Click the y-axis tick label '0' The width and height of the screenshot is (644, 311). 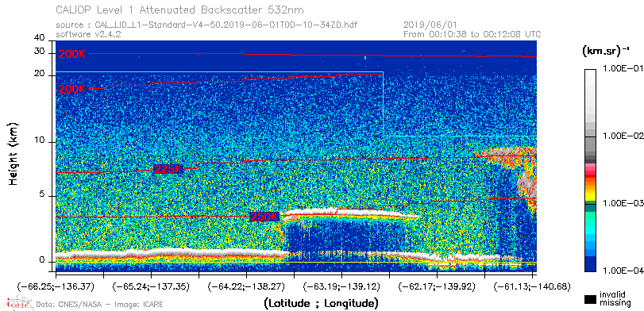click(41, 260)
